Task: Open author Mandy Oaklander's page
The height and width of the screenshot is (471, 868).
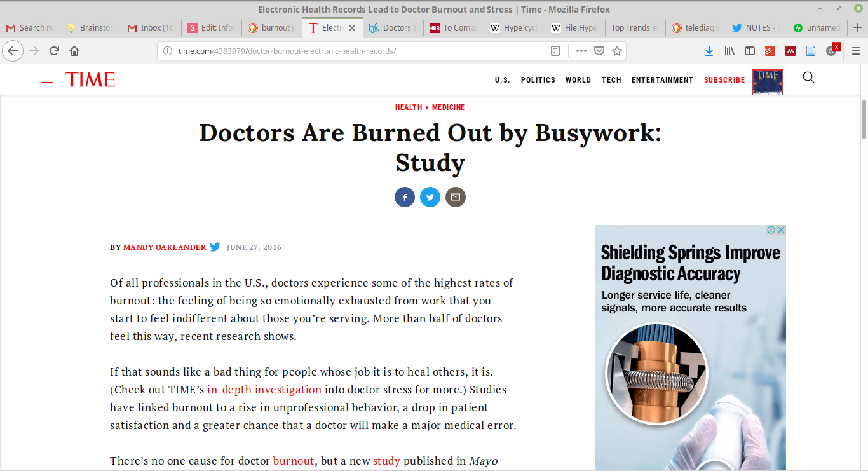Action: coord(165,247)
